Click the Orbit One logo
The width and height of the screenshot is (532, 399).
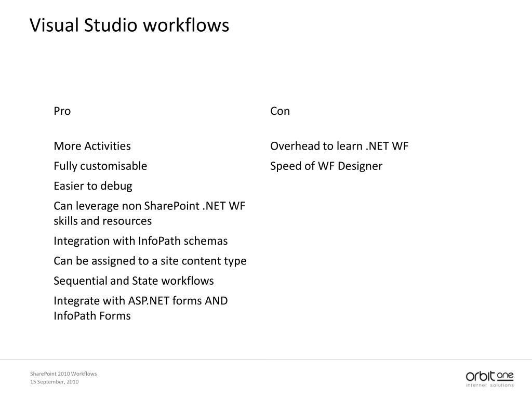(489, 378)
